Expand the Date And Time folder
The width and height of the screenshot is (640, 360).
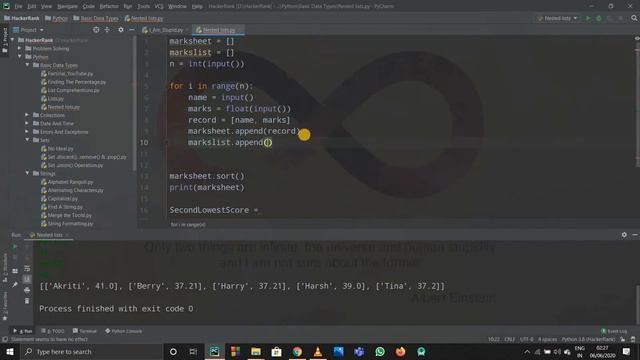pos(27,123)
